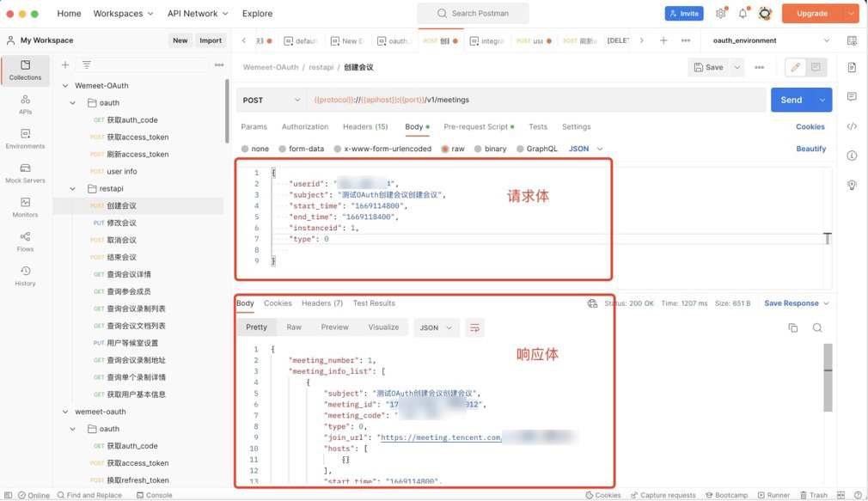This screenshot has height=501, width=868.
Task: Open the Save button dropdown arrow
Action: (x=737, y=67)
